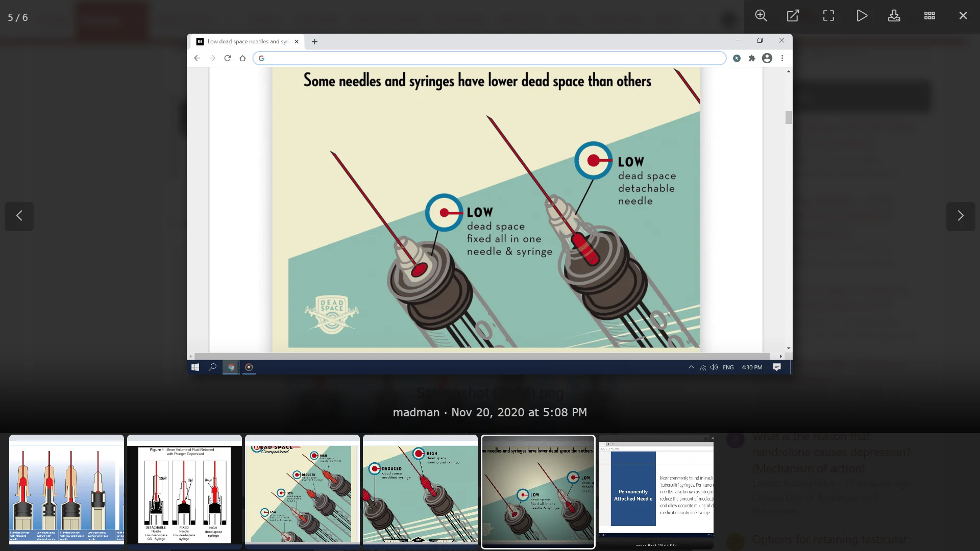This screenshot has width=980, height=551.
Task: Select the Dead Space Compared thumbnail
Action: [302, 491]
